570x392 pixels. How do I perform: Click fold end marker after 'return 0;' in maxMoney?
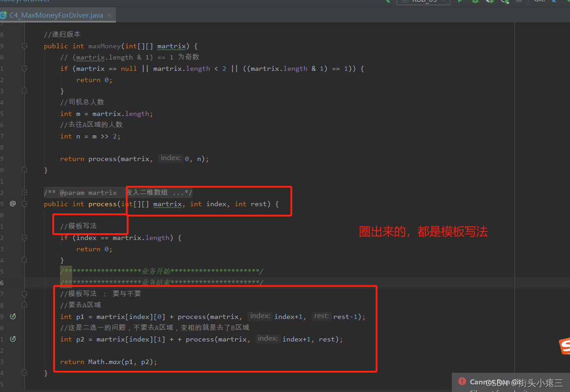coord(24,91)
